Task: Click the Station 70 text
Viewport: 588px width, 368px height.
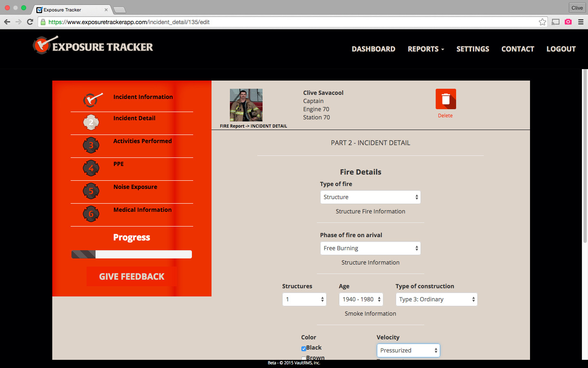Action: tap(316, 117)
